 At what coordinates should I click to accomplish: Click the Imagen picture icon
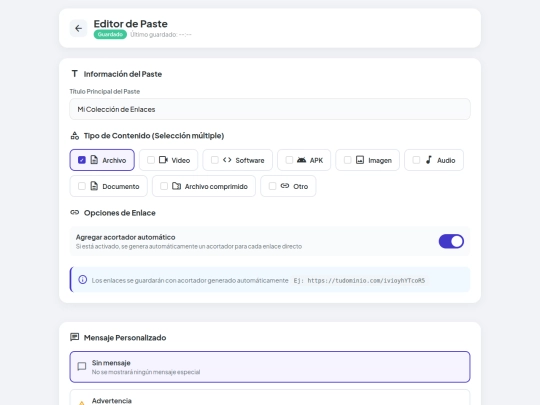point(360,160)
